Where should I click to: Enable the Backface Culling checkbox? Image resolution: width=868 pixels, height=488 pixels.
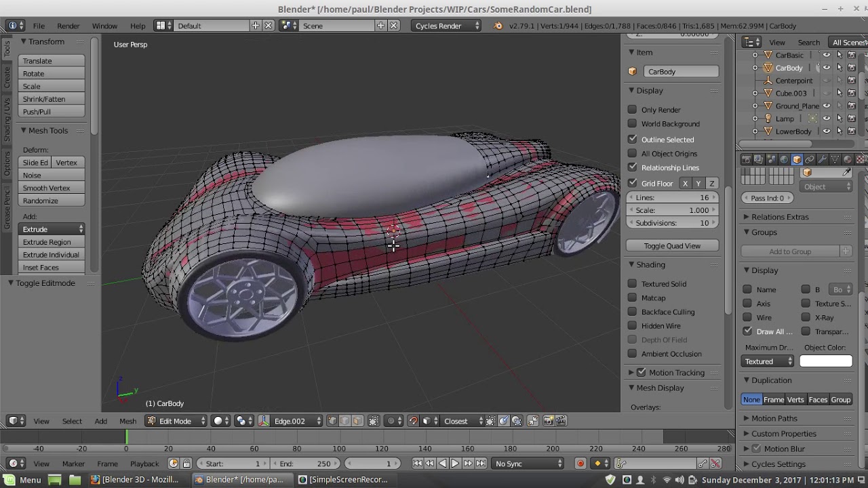tap(632, 312)
